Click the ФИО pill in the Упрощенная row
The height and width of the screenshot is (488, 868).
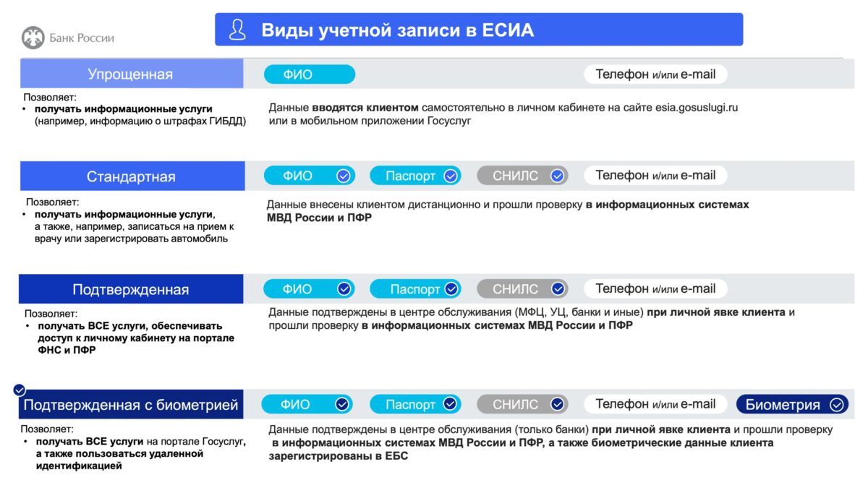310,73
